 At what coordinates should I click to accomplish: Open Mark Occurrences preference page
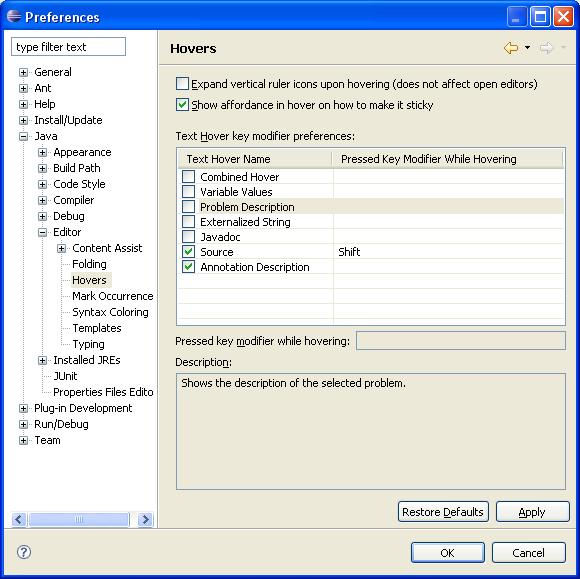112,296
